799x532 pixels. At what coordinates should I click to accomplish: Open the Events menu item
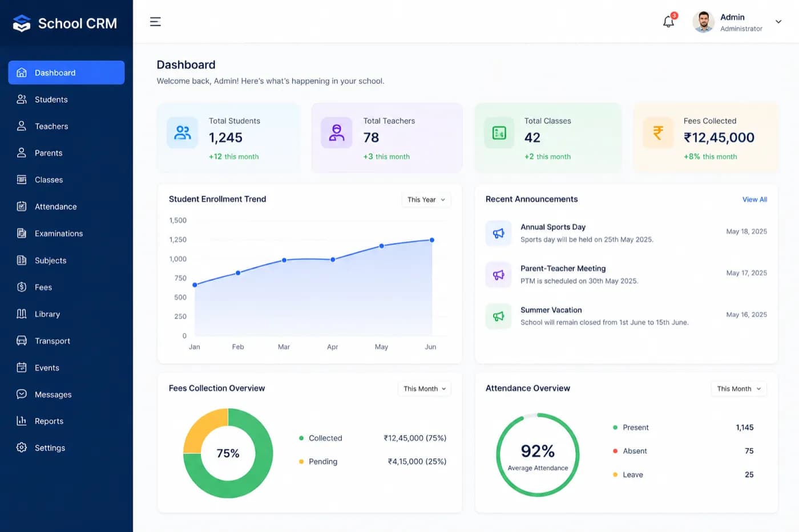[66, 367]
